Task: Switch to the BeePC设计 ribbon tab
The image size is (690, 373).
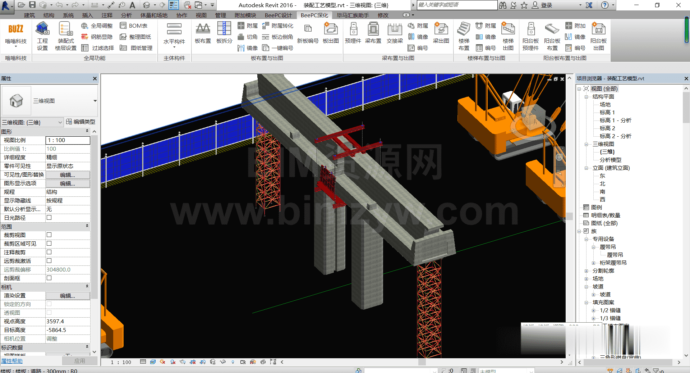Action: pos(278,15)
